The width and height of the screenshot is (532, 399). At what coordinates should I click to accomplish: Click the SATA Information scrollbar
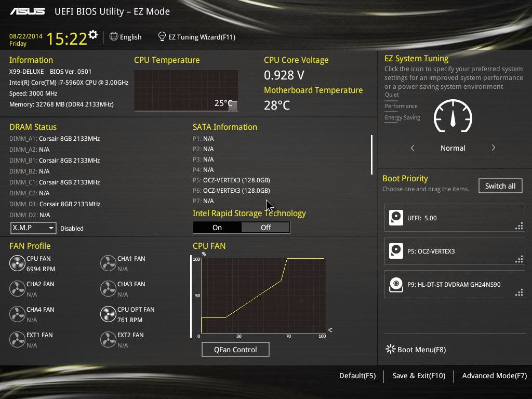tap(372, 155)
